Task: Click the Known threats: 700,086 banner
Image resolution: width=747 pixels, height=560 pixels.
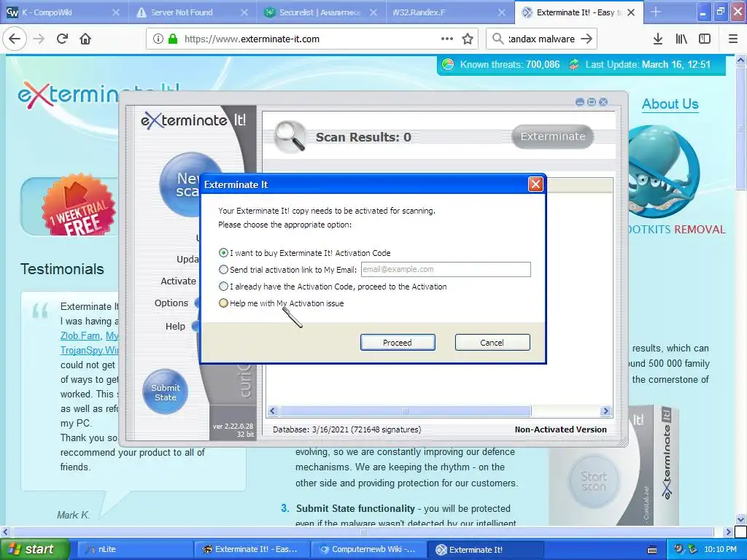Action: click(x=509, y=65)
